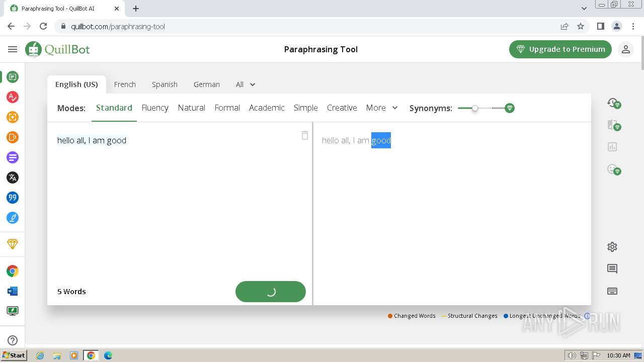The height and width of the screenshot is (362, 644).
Task: Open a new Chrome tab
Action: 136,9
